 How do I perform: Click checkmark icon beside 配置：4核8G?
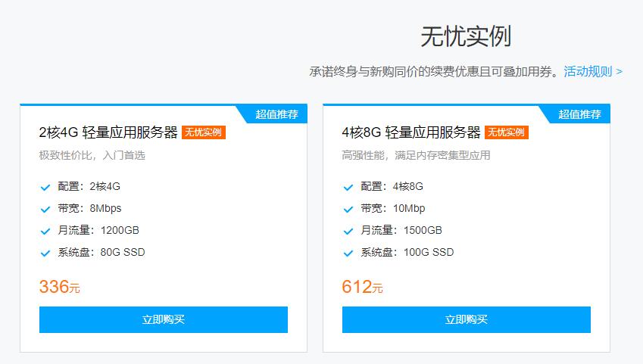click(x=348, y=187)
